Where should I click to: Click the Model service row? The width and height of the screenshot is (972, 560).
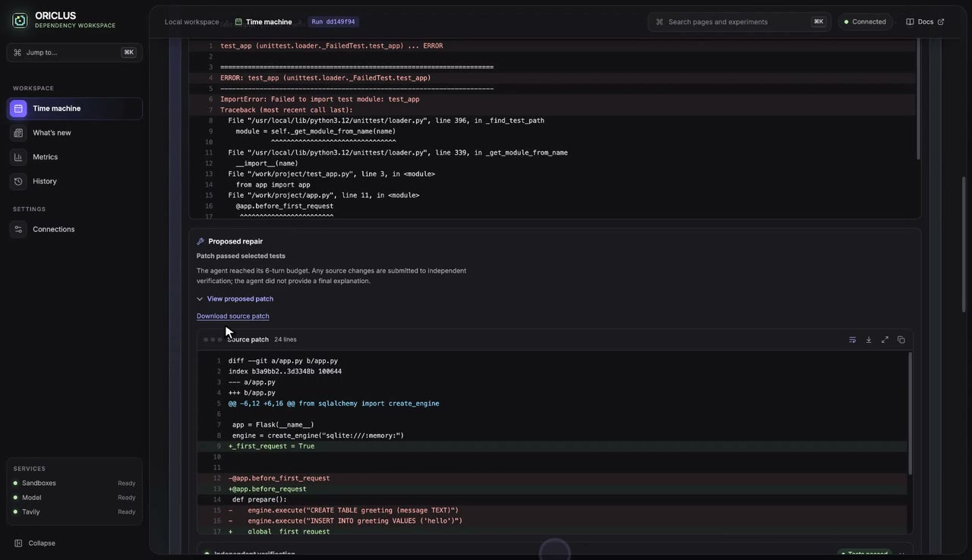(74, 498)
